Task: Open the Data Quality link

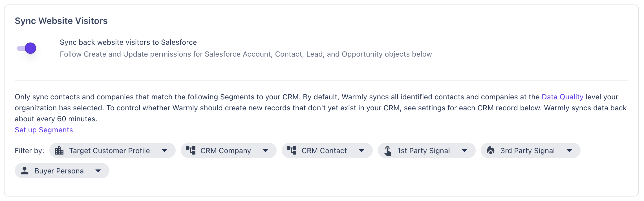Action: 562,97
